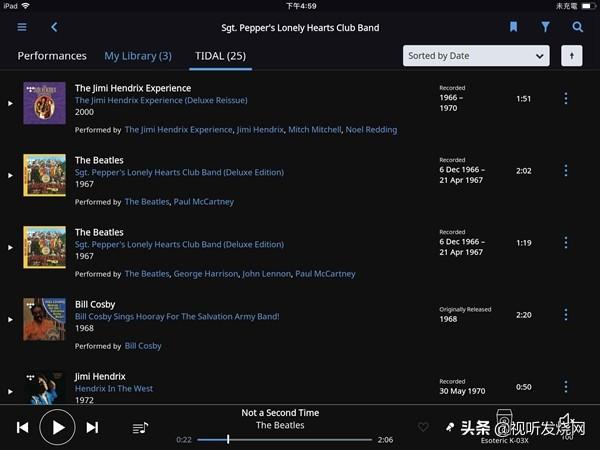Play the Bill Cosby 2:20 performance
Image resolution: width=600 pixels, height=450 pixels.
tap(10, 320)
